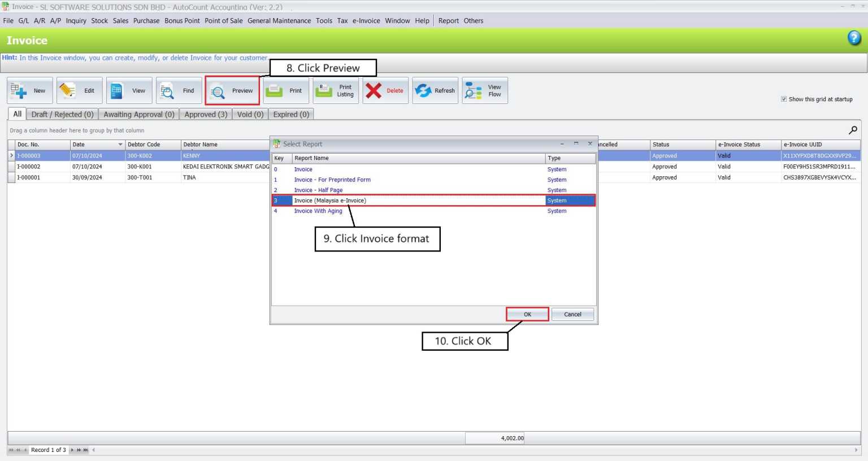The image size is (868, 461).
Task: Switch to the Draft / Rejected (0) tab
Action: [62, 114]
